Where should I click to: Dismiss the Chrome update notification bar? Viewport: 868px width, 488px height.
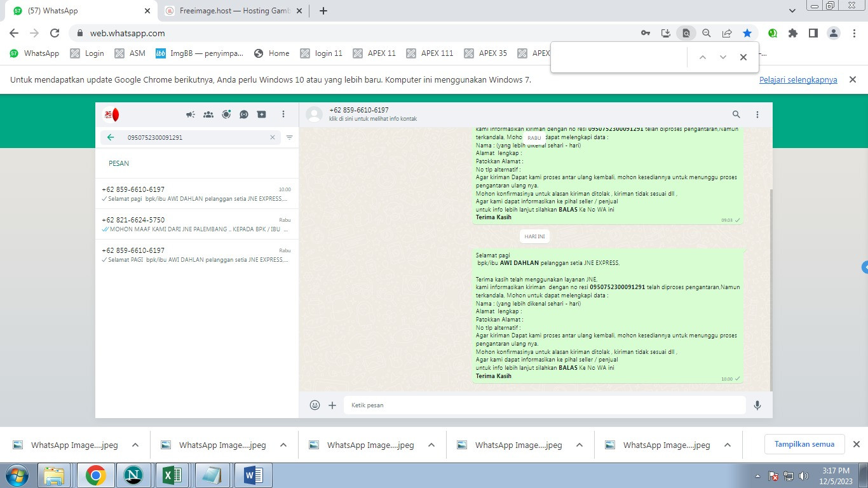coord(853,79)
